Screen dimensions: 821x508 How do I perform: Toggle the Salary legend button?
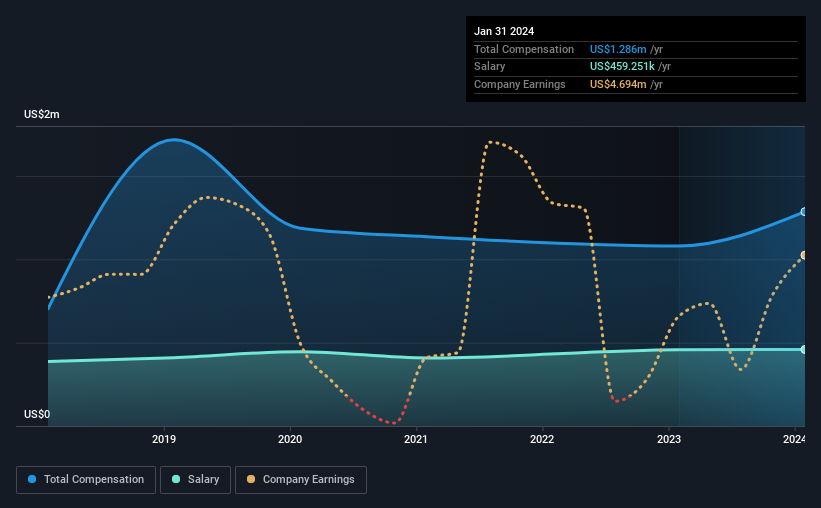195,480
